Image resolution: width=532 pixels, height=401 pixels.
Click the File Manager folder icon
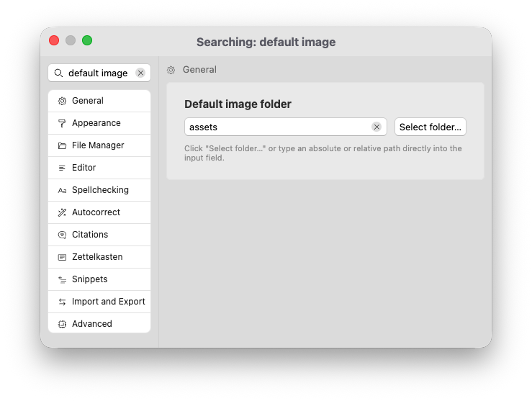point(62,145)
